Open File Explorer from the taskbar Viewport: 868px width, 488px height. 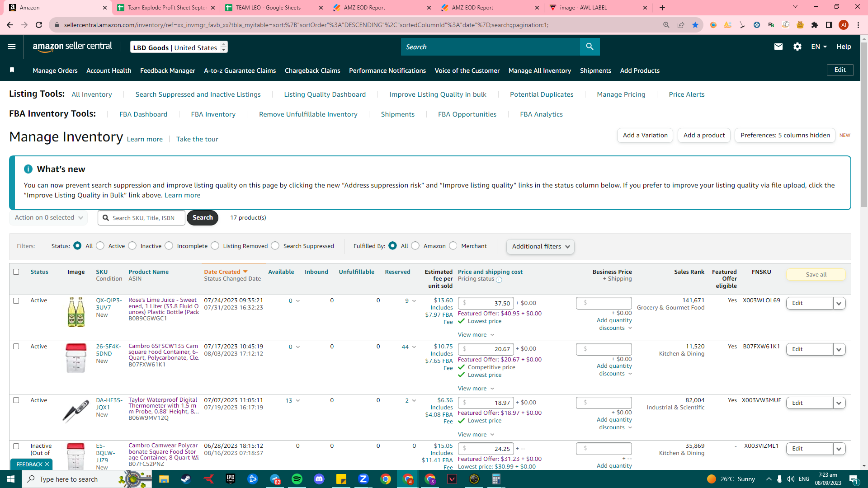point(164,479)
